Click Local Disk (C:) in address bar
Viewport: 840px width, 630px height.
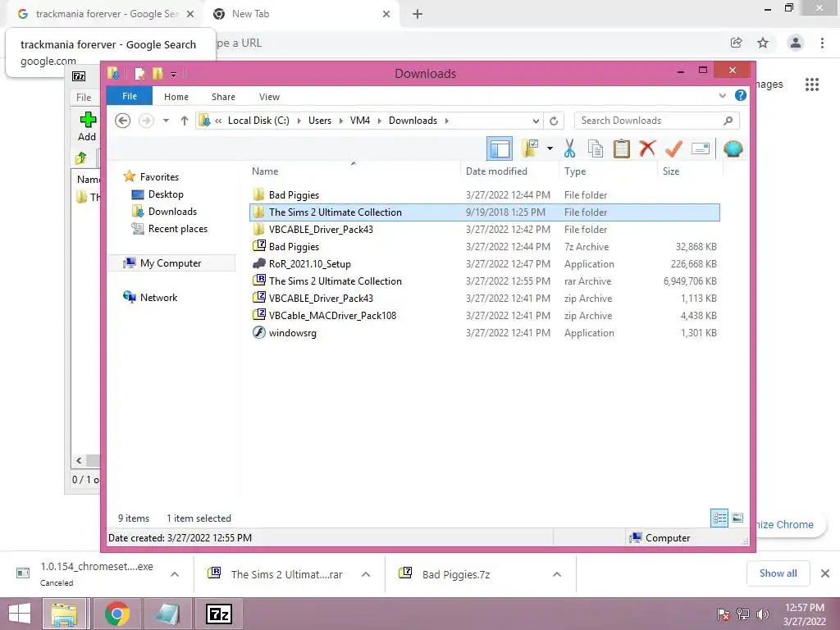[258, 121]
